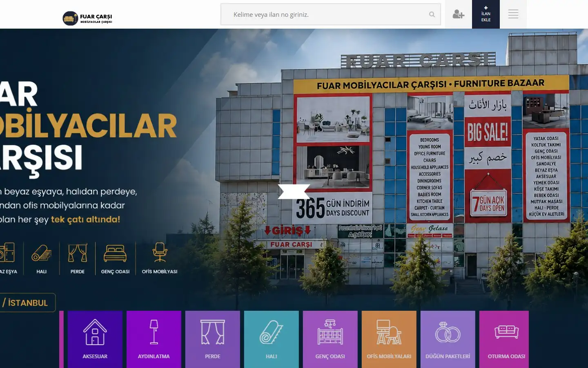
Task: Open the AKSESUAR category tile
Action: [x=95, y=339]
